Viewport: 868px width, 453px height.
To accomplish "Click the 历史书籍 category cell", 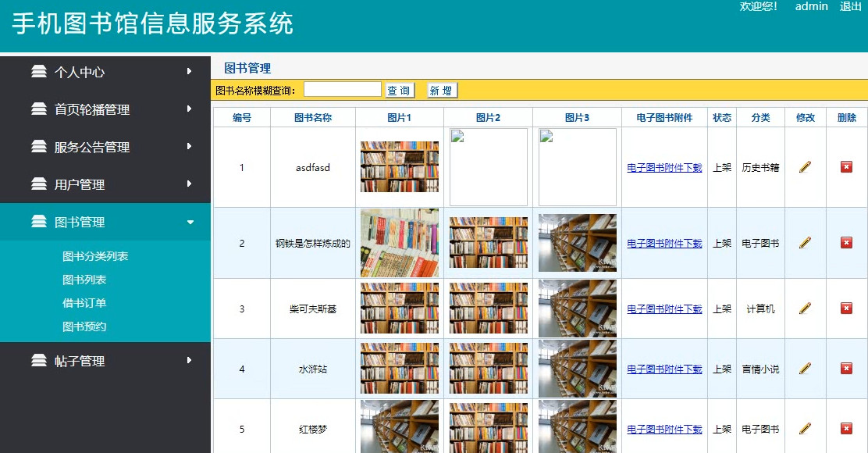I will click(760, 167).
